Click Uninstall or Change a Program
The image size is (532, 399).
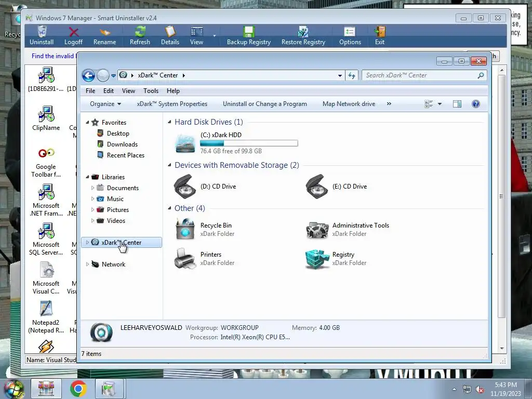[x=265, y=104]
